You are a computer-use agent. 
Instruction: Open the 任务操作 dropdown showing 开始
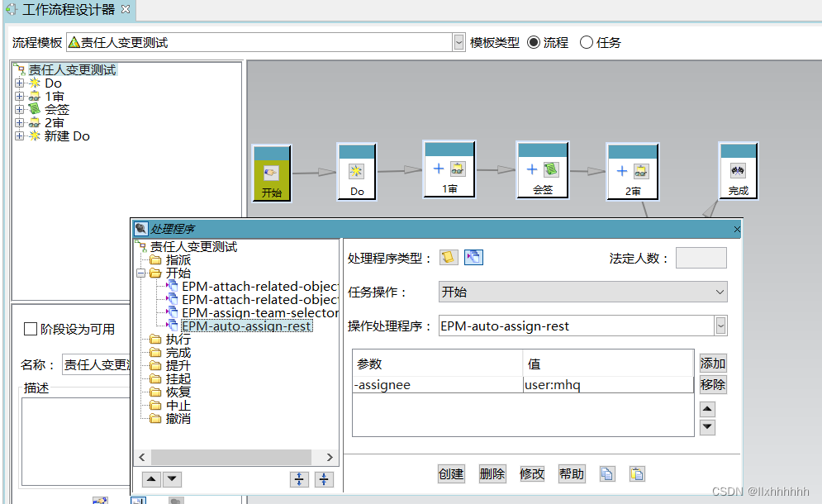(720, 292)
